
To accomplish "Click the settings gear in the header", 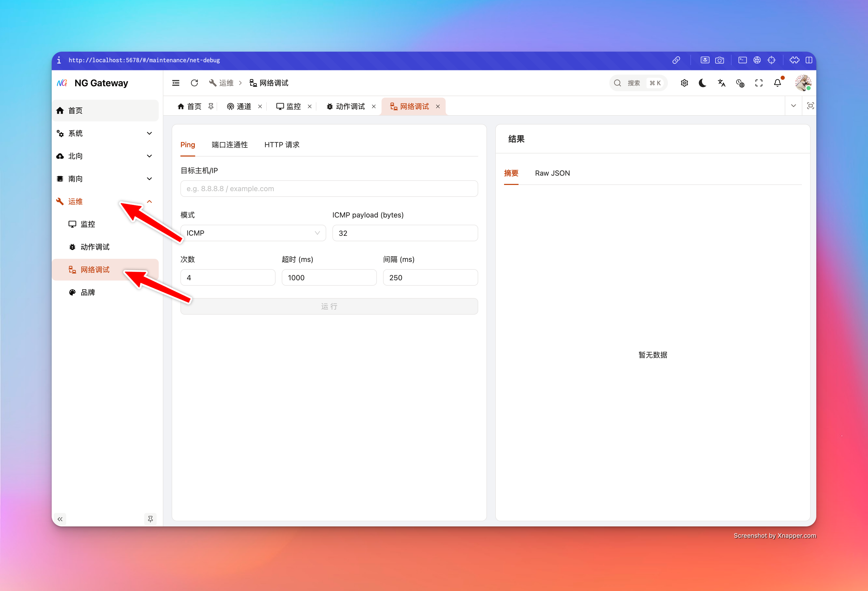I will coord(685,83).
